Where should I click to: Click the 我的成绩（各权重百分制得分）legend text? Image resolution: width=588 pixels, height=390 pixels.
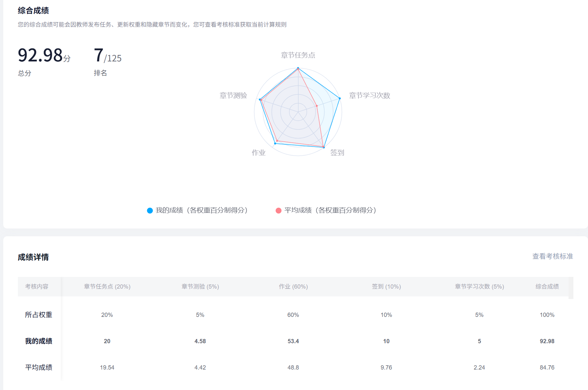(201, 210)
